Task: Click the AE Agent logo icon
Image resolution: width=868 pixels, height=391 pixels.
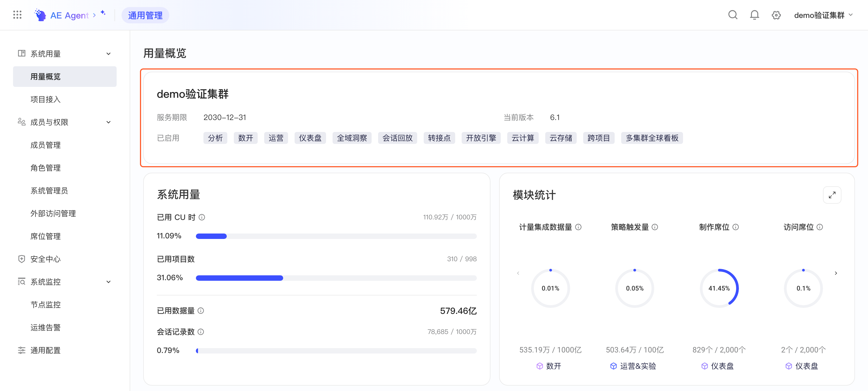Action: (40, 15)
